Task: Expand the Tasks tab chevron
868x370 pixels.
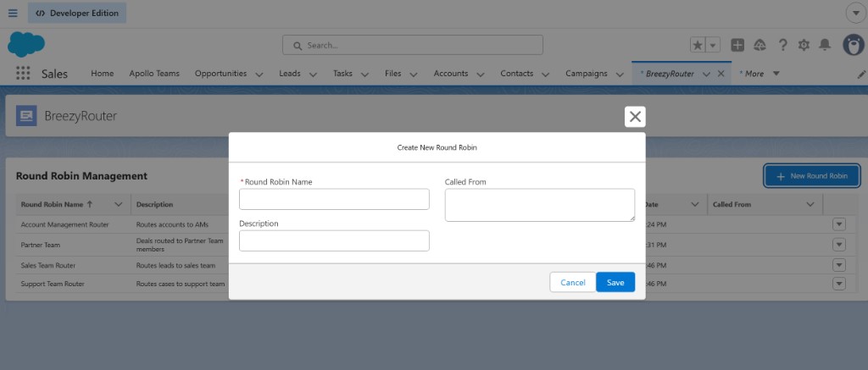Action: [x=364, y=75]
